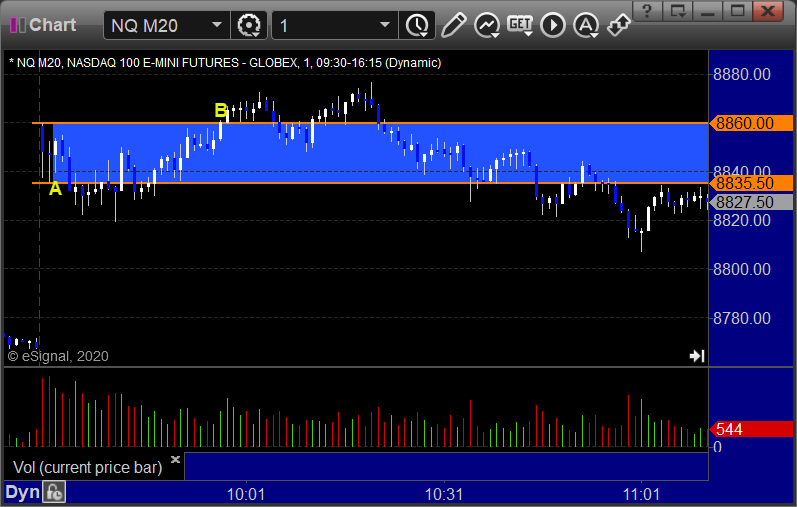Open the time template clock icon
The height and width of the screenshot is (507, 797).
pyautogui.click(x=417, y=25)
